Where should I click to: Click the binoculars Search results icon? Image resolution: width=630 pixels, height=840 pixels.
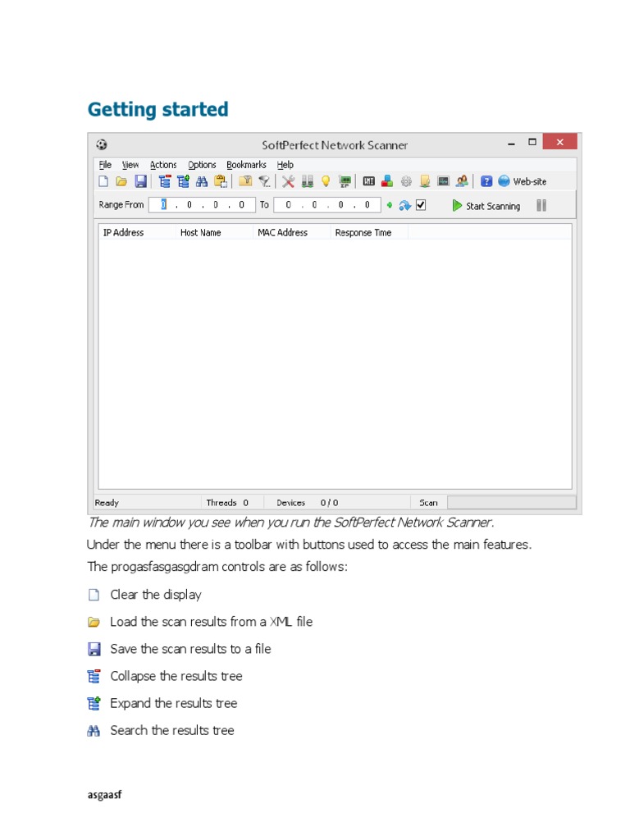click(202, 181)
